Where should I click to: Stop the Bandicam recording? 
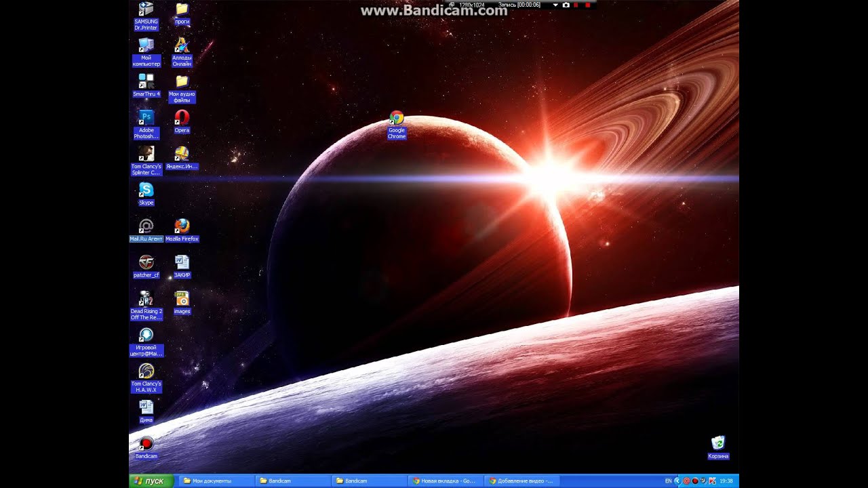click(587, 5)
